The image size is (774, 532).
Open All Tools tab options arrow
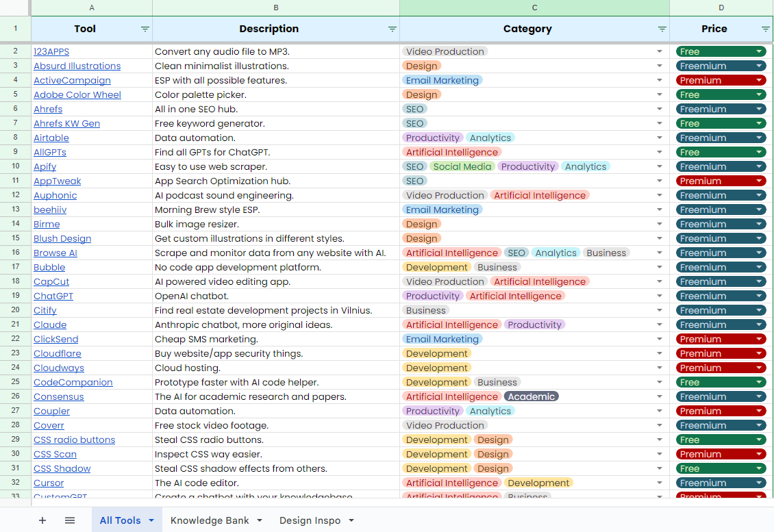point(151,520)
